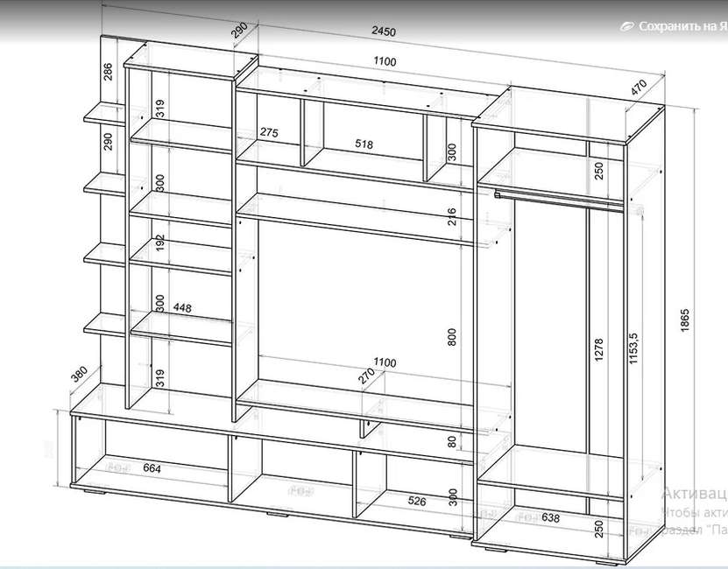Click the 448 shelf width dimension

[183, 308]
